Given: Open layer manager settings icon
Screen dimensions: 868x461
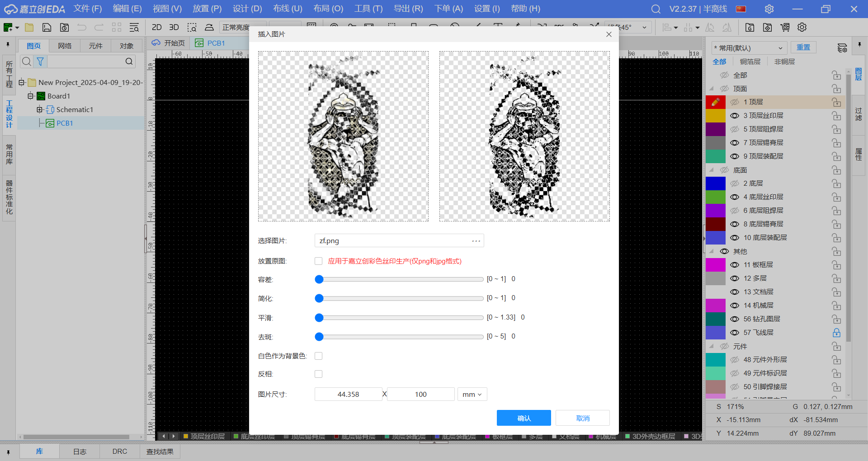Looking at the screenshot, I should tap(842, 48).
